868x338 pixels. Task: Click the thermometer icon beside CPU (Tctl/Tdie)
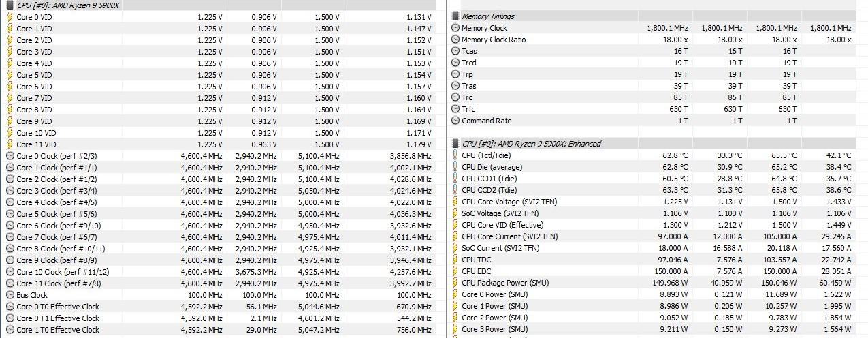(455, 155)
